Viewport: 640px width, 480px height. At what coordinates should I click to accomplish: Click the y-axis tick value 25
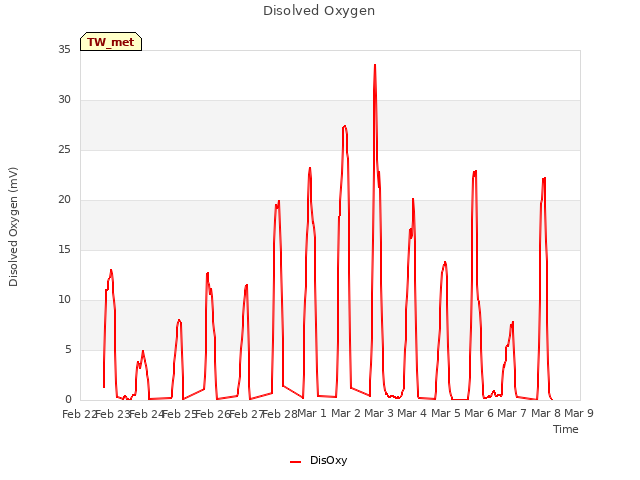pos(64,150)
